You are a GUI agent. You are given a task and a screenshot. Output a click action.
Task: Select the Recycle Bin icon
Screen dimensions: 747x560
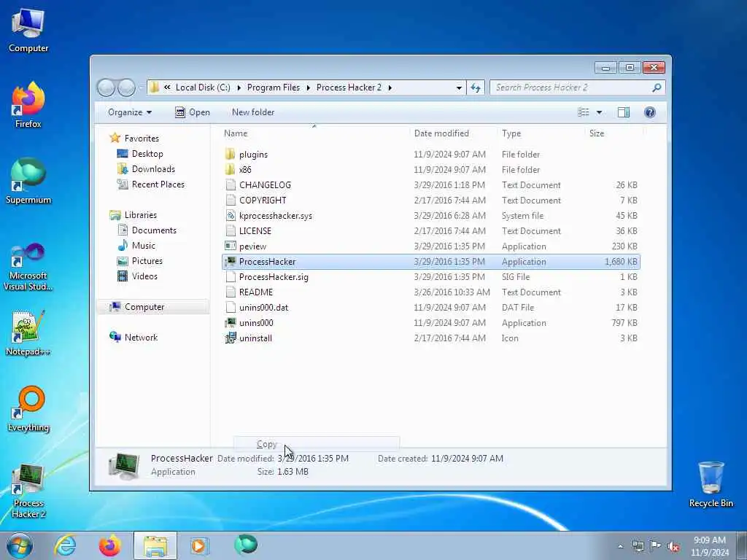(711, 484)
